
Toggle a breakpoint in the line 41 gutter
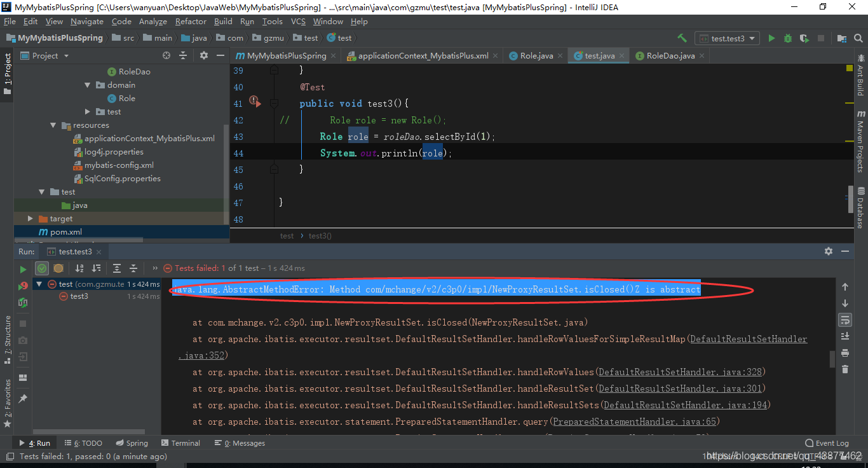254,102
